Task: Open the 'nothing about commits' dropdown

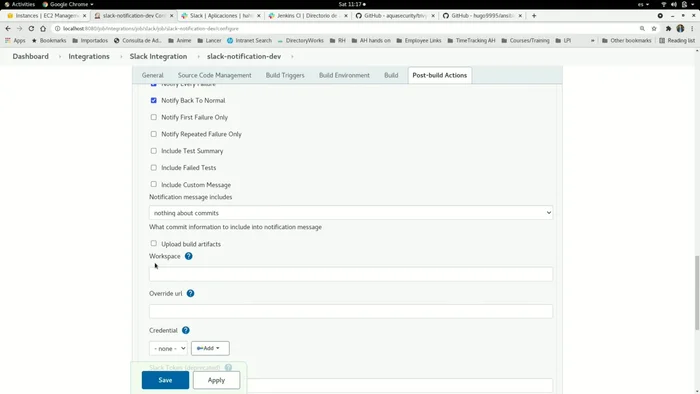Action: (351, 213)
